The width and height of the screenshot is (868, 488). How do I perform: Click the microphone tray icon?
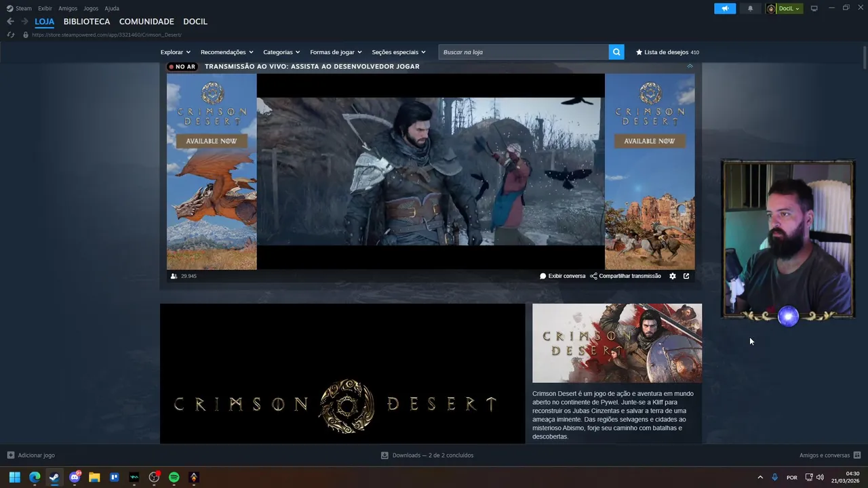(775, 477)
